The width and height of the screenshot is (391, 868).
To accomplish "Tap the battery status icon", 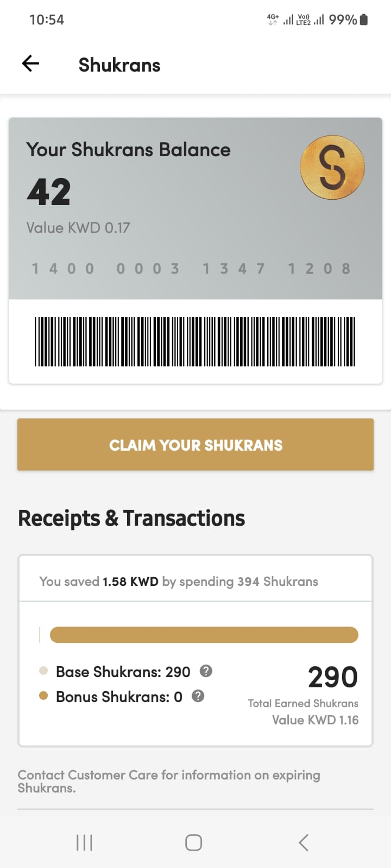I will (364, 20).
